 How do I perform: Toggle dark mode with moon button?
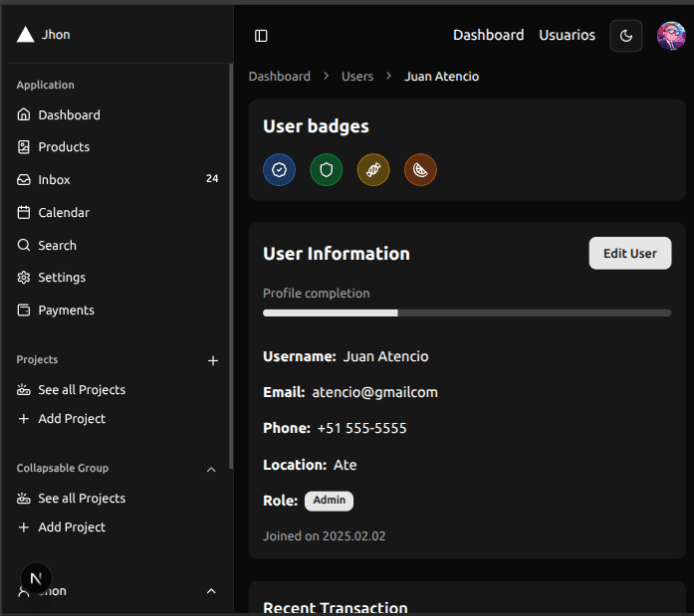[x=626, y=36]
